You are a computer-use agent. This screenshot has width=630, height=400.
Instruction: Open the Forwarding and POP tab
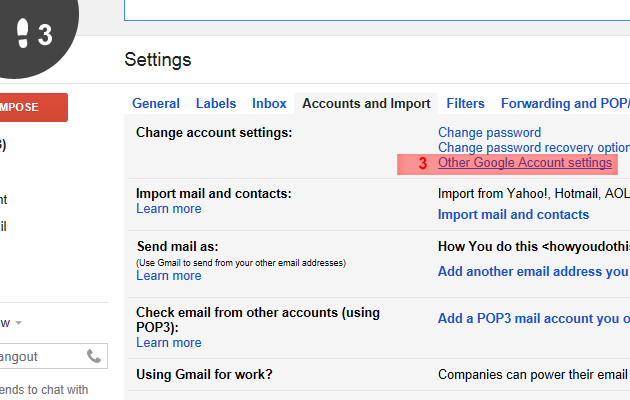[x=565, y=104]
